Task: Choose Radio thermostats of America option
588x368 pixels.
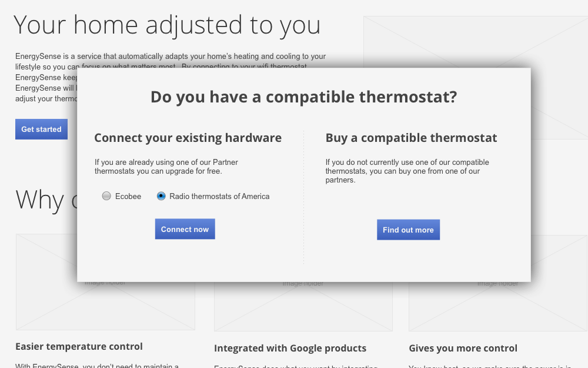Action: (x=161, y=196)
